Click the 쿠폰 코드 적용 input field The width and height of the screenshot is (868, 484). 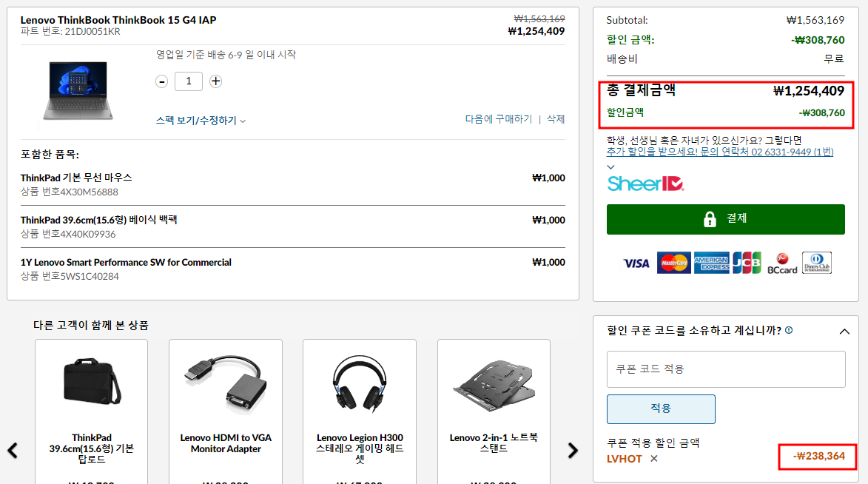[x=726, y=369]
